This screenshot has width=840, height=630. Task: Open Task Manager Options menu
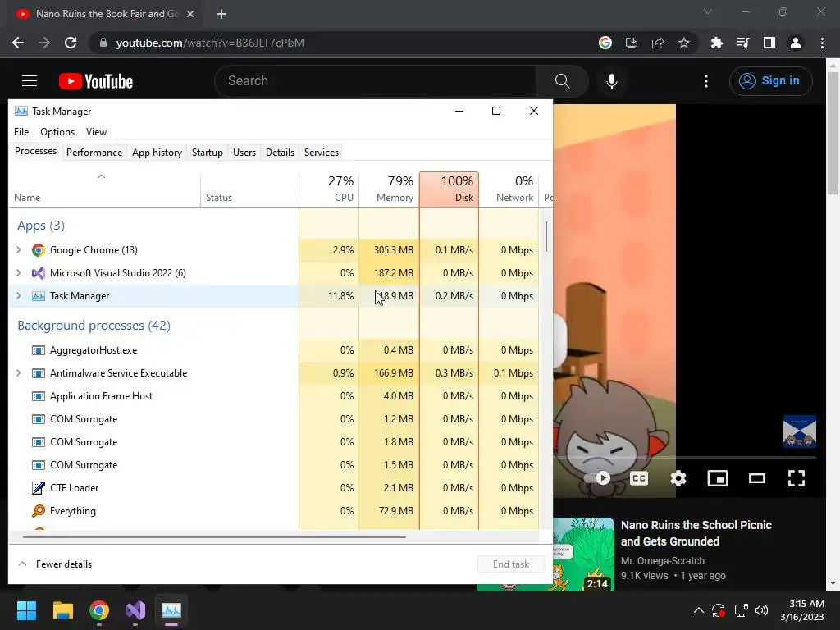click(57, 132)
